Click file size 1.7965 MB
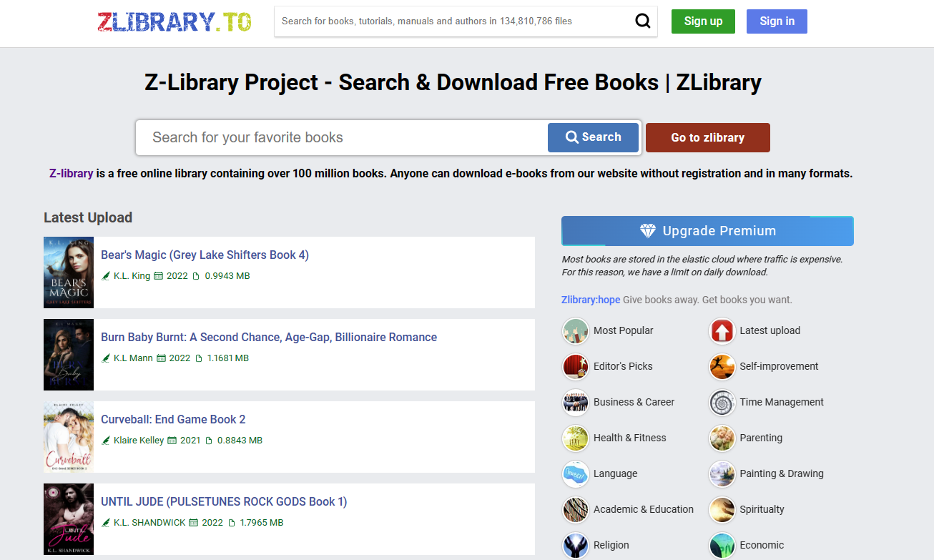The width and height of the screenshot is (934, 560). (261, 523)
